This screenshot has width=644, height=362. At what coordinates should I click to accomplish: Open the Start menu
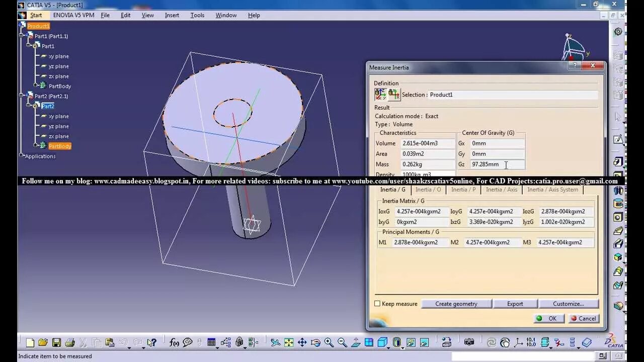(36, 15)
